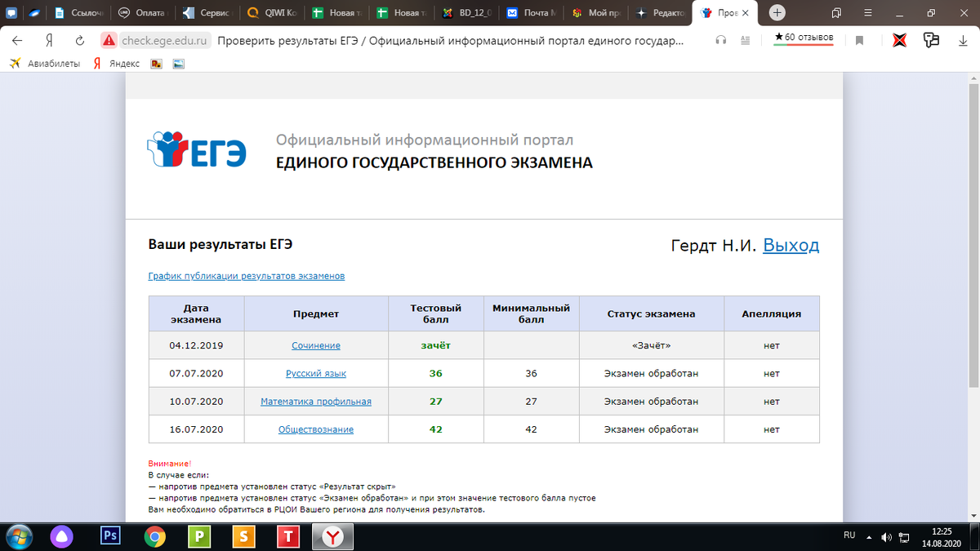Click the headphones voice assistant icon
Screen dimensions: 980x551
click(719, 38)
